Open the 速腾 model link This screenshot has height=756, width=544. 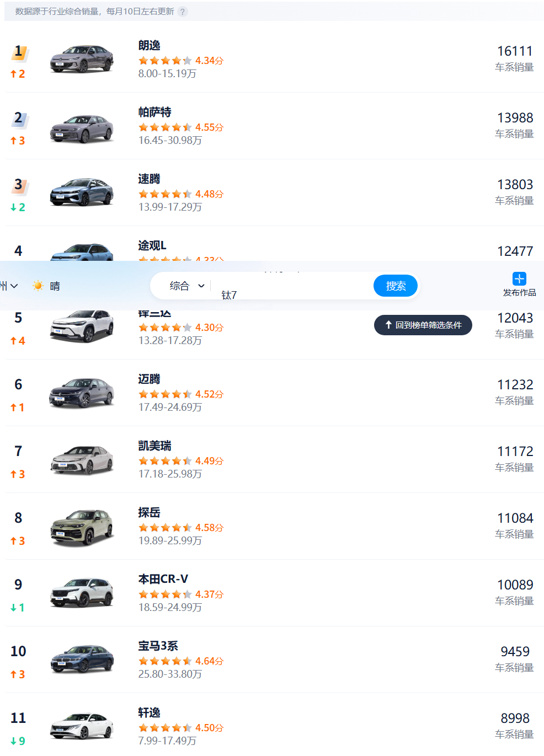point(149,179)
